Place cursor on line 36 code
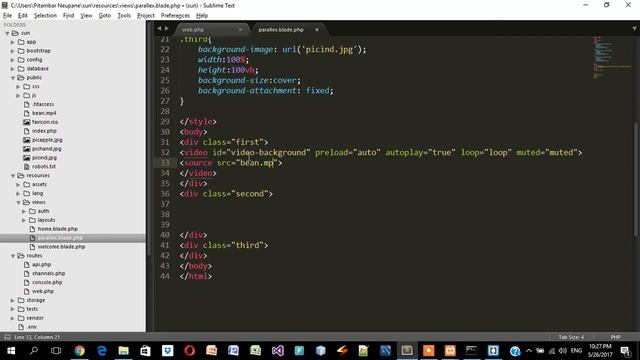 point(226,194)
